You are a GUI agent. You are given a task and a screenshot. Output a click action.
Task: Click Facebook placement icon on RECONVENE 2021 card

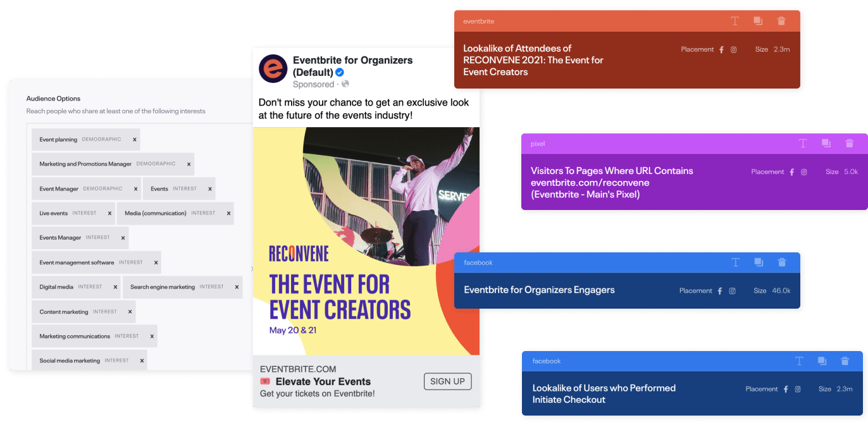721,50
